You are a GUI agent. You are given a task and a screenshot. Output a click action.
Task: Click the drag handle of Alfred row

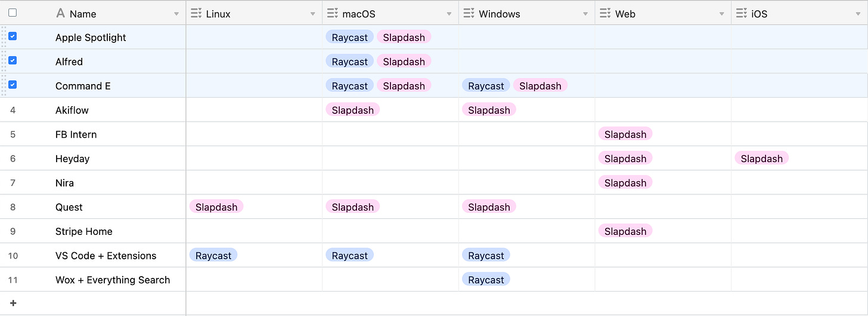4,61
